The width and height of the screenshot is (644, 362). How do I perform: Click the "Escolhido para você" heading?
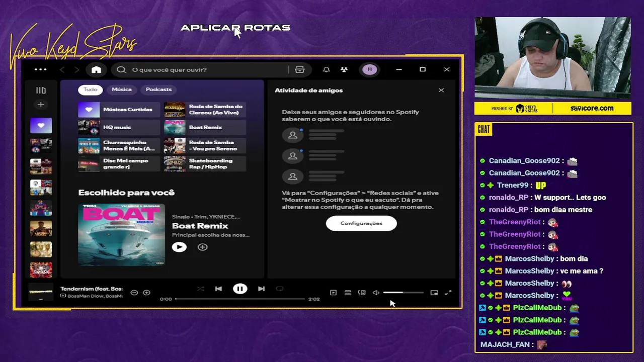(x=126, y=193)
